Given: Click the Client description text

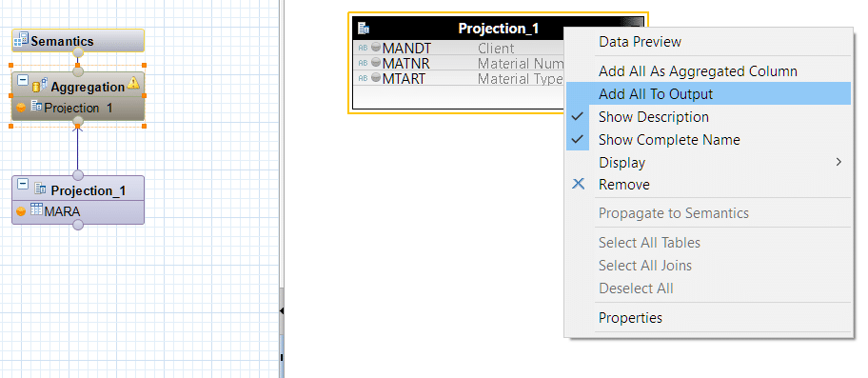Looking at the screenshot, I should [496, 49].
